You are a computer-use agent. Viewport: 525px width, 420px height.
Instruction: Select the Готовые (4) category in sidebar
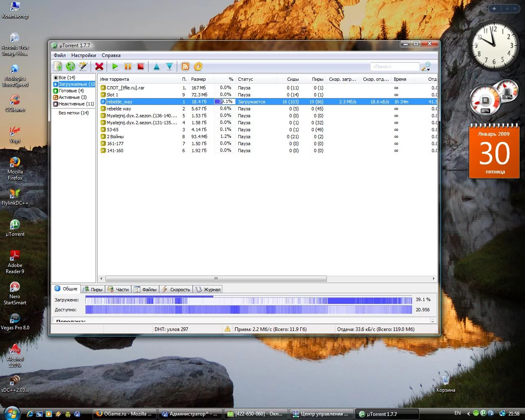(71, 91)
